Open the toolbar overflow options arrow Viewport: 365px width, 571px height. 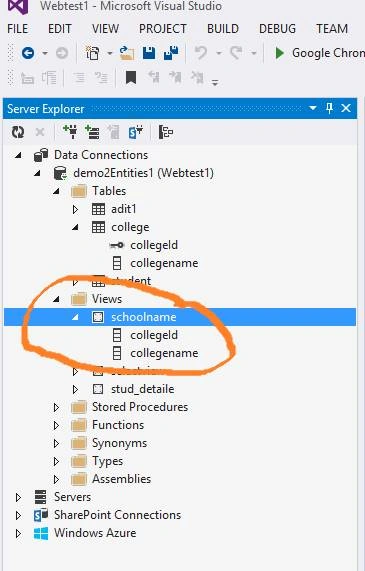215,83
